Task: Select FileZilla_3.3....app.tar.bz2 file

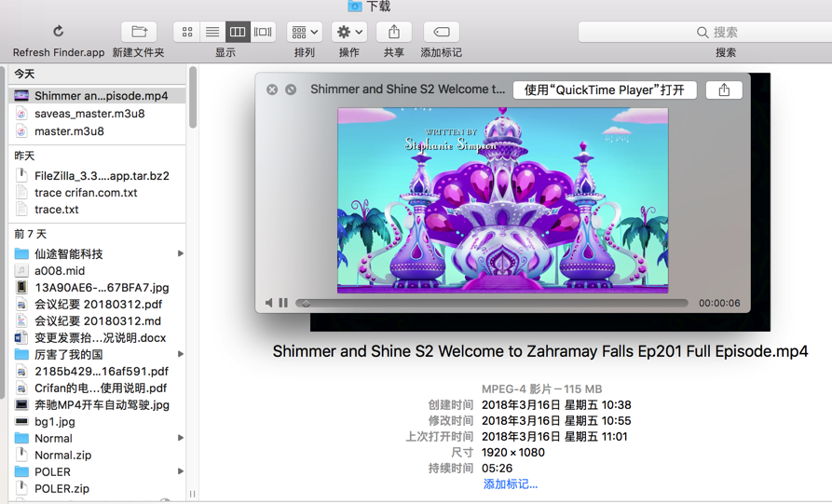Action: tap(97, 175)
